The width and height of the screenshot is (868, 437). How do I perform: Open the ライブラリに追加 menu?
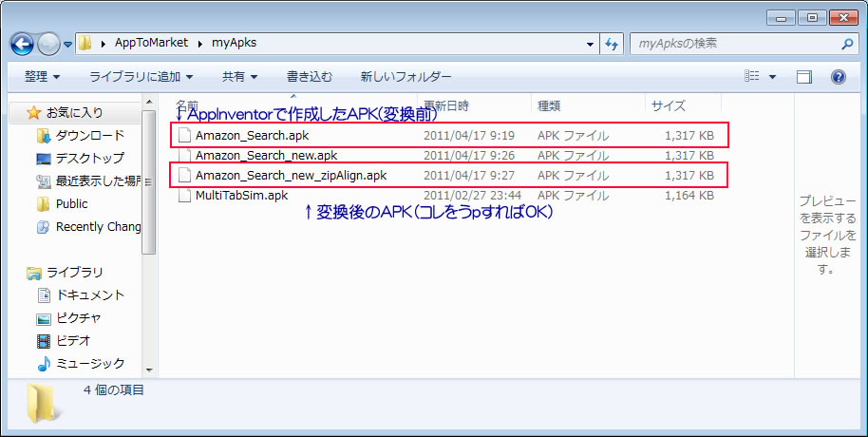click(x=142, y=76)
